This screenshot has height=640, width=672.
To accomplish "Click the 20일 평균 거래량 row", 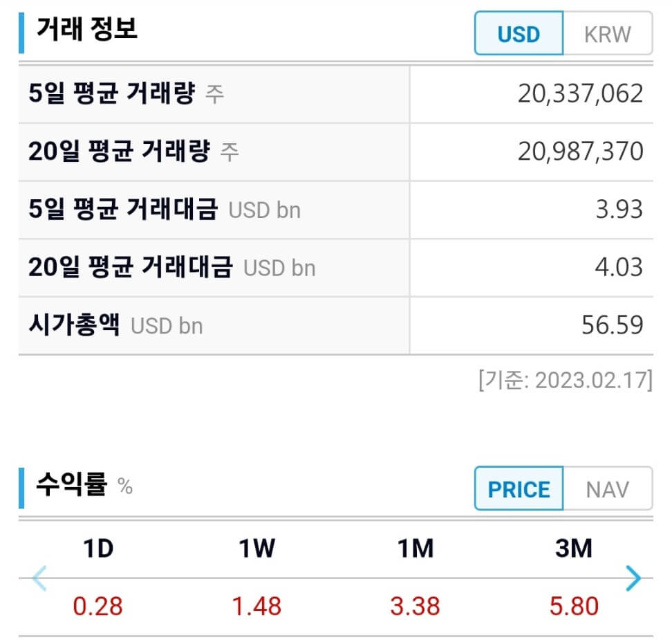I will click(207, 151).
